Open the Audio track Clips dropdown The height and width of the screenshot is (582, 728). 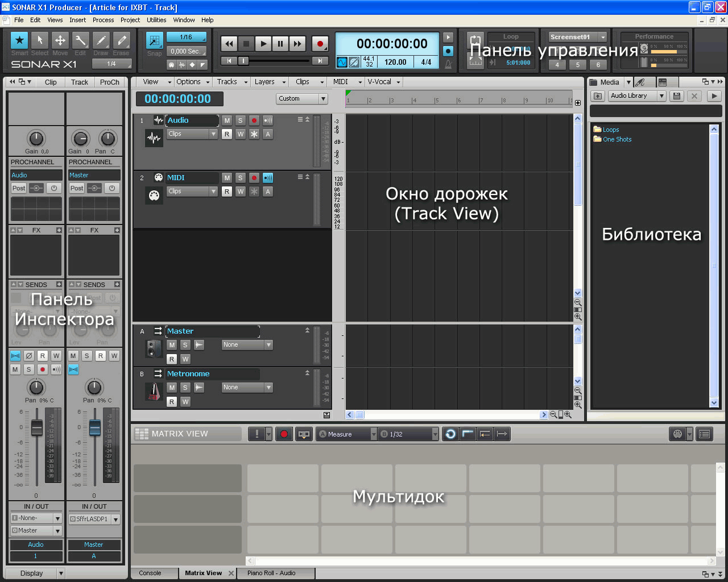192,134
